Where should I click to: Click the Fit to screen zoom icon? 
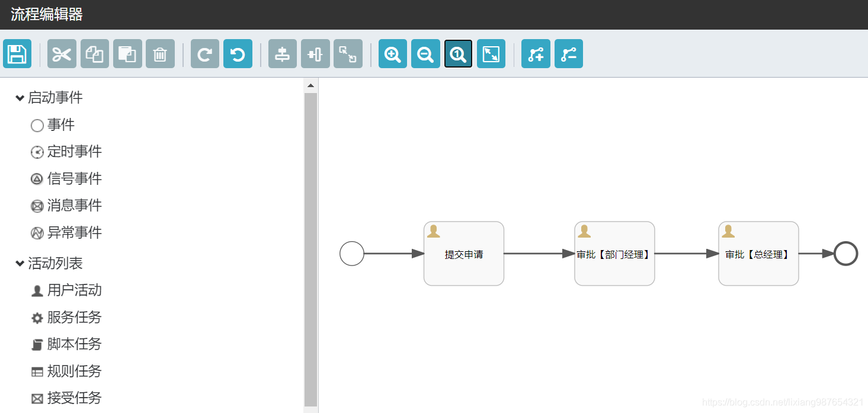click(x=491, y=54)
